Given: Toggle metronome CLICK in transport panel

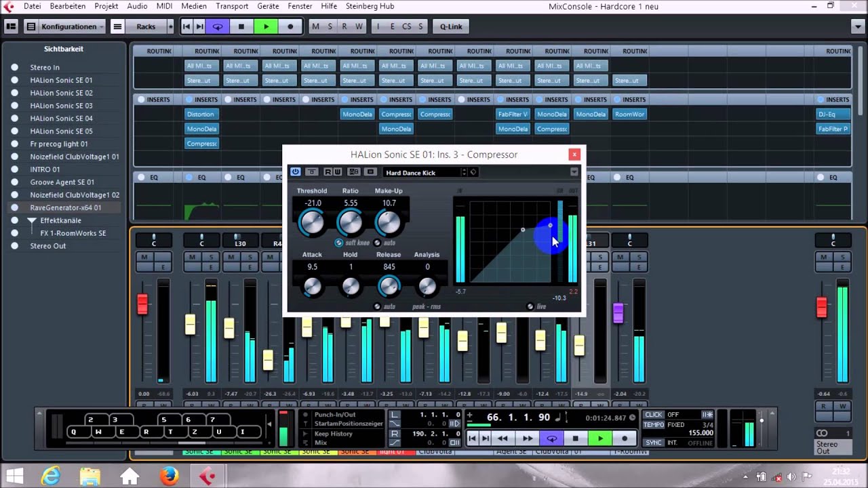Looking at the screenshot, I should pyautogui.click(x=654, y=415).
